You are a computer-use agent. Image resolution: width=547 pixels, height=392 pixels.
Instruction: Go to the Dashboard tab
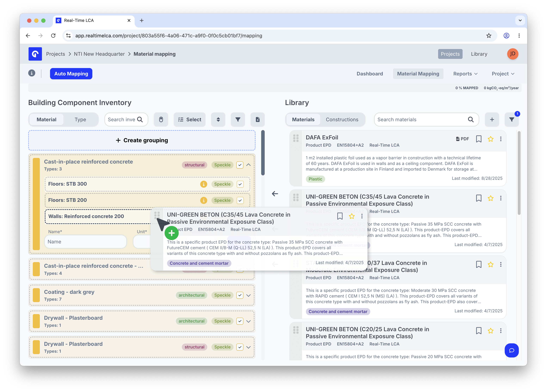370,73
